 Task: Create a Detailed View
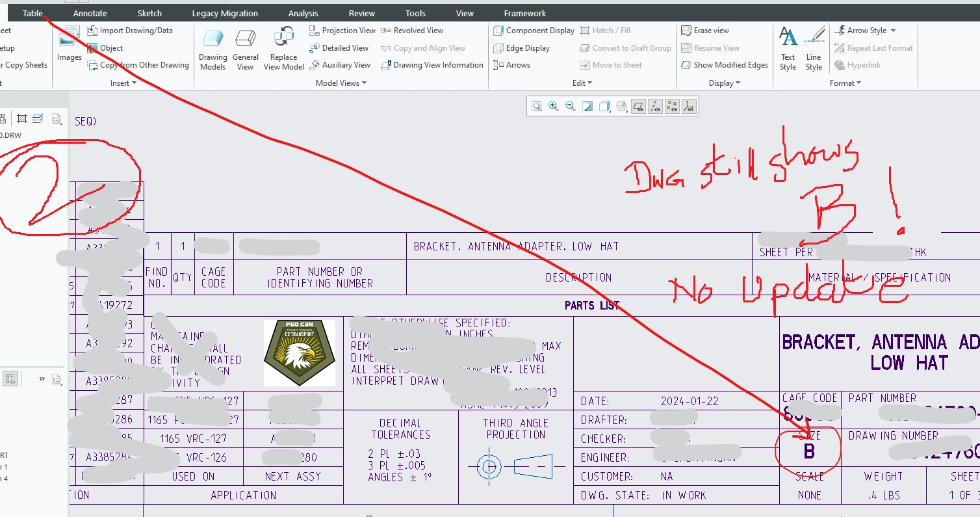coord(339,48)
